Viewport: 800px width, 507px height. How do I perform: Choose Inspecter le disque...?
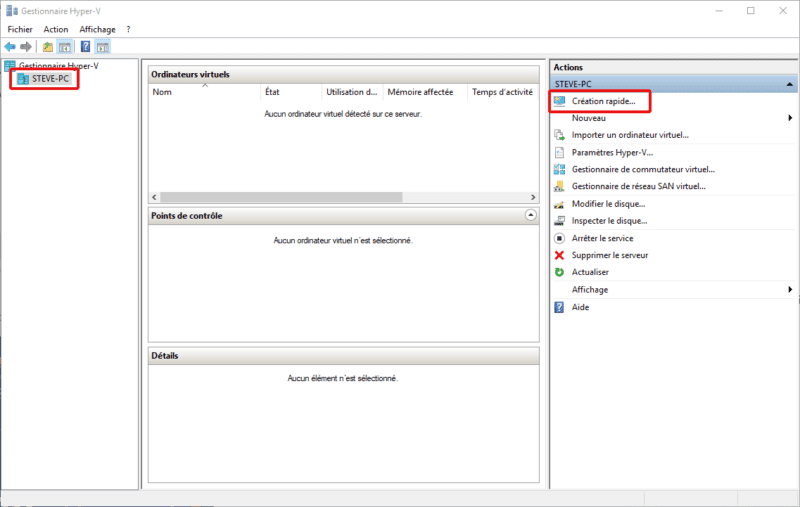pos(609,221)
